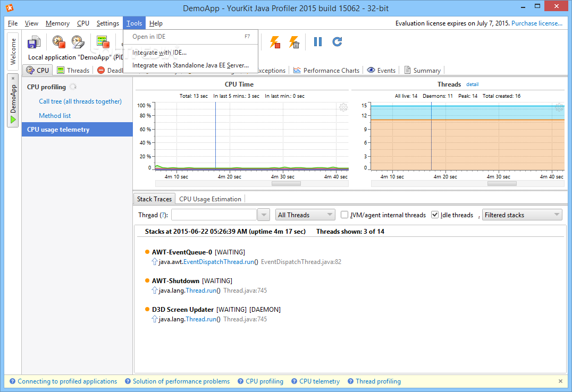
Task: Click the help icon for Thread profiling
Action: [x=350, y=381]
